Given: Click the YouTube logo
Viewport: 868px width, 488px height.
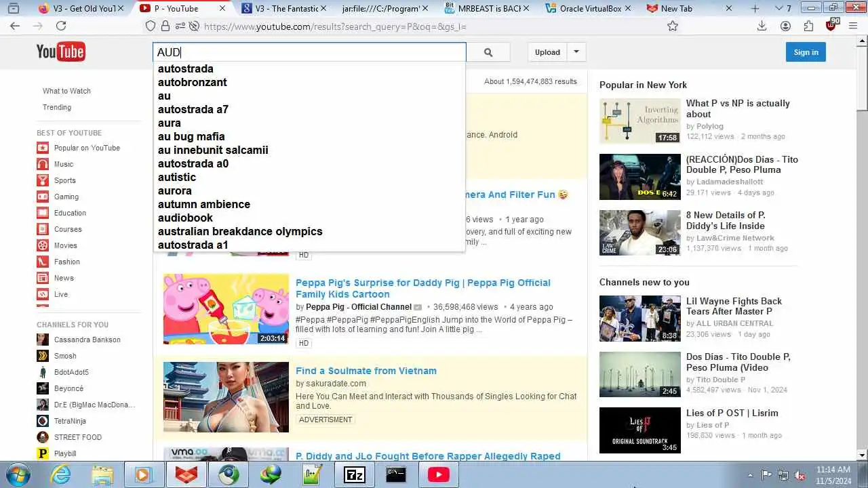Looking at the screenshot, I should (x=60, y=52).
